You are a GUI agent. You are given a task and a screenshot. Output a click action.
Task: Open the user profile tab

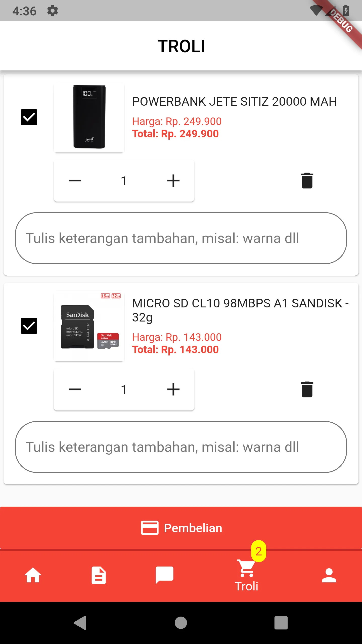329,575
